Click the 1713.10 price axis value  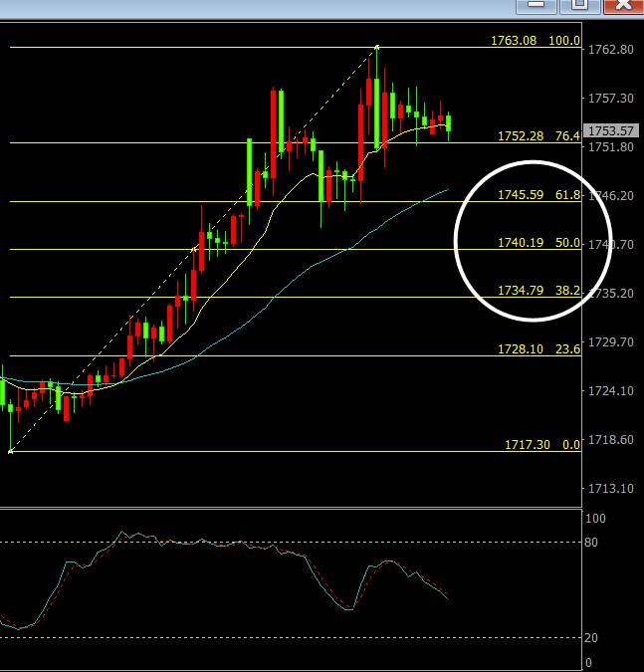(611, 489)
